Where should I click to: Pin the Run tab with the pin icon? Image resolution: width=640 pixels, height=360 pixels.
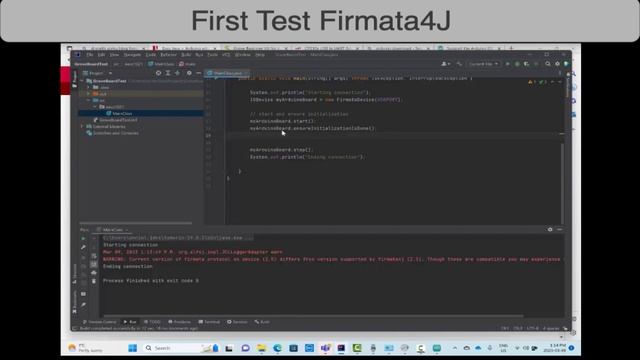click(83, 305)
